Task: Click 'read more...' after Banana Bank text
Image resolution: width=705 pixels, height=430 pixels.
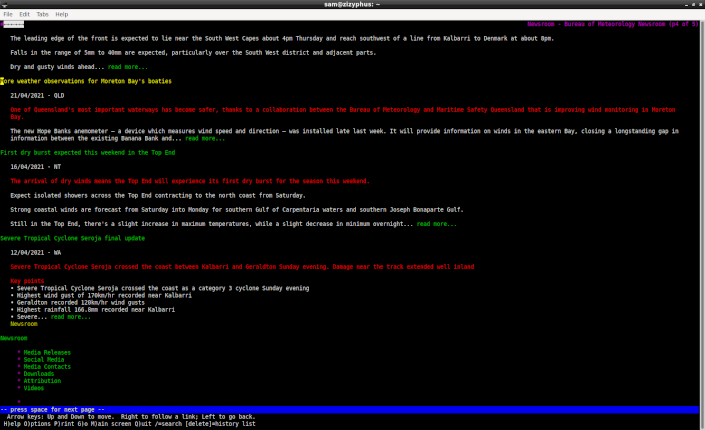Action: [198, 138]
